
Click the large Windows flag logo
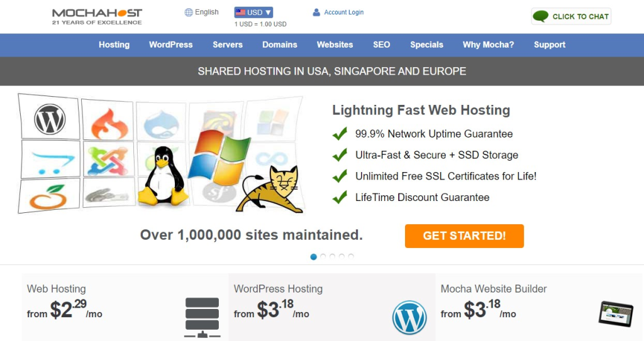(x=219, y=158)
